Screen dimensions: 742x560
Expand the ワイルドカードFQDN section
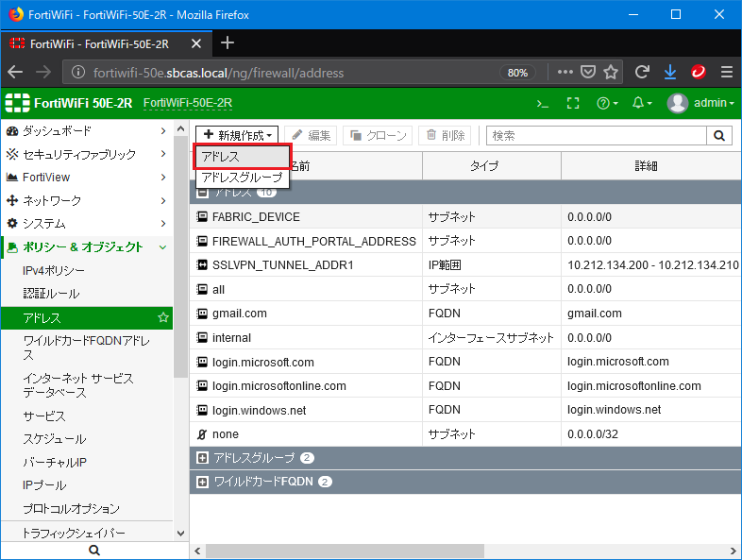(202, 482)
